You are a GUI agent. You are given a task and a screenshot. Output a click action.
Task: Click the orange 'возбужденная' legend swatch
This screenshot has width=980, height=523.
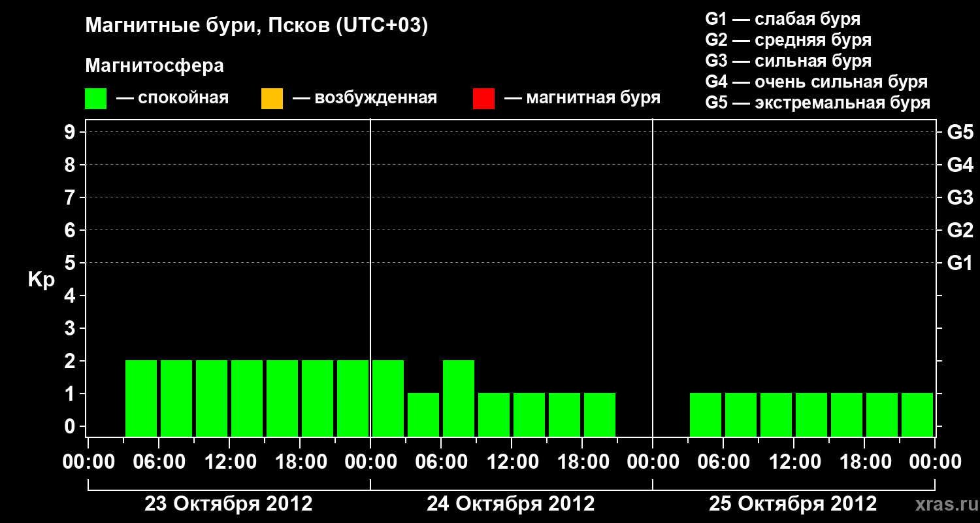click(x=272, y=99)
